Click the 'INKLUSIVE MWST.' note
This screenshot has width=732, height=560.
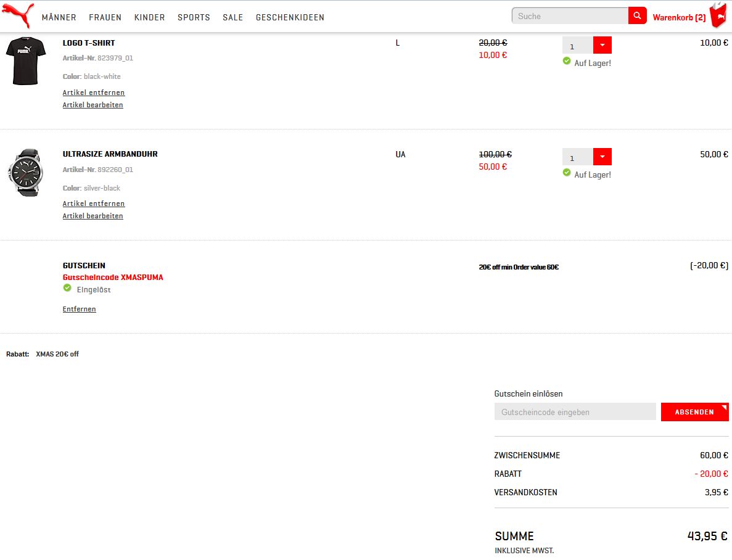tap(524, 551)
